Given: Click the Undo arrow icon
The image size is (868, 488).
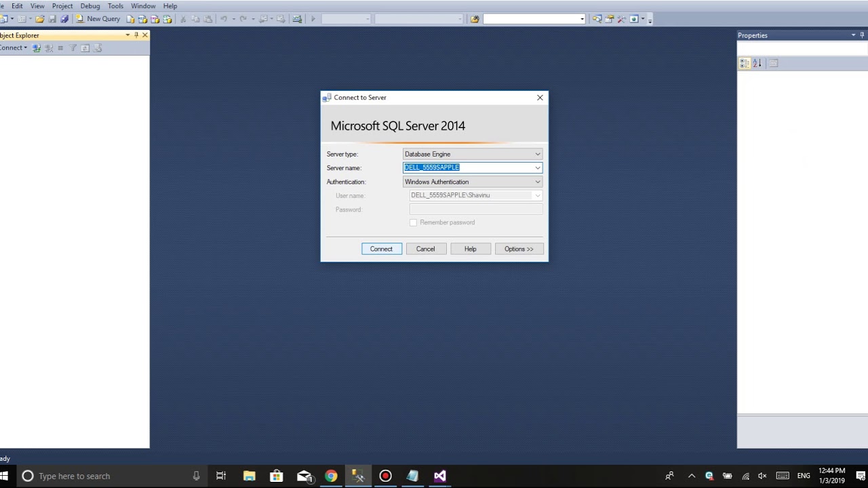Looking at the screenshot, I should (x=224, y=19).
